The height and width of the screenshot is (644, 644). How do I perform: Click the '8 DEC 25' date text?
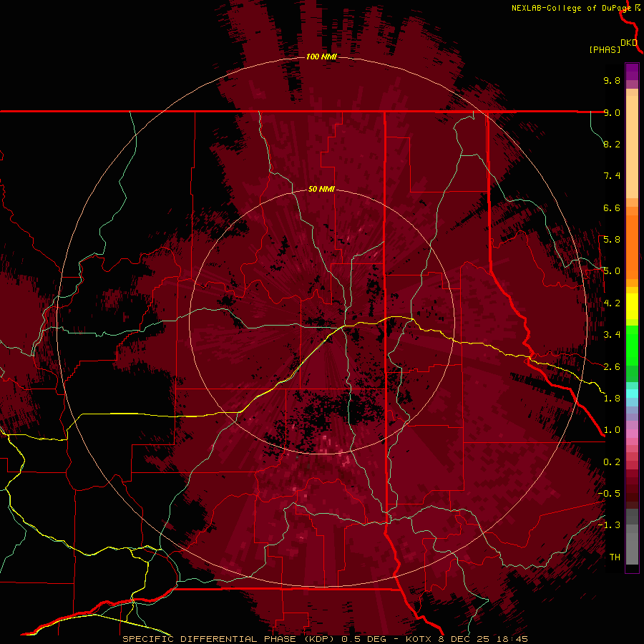click(465, 639)
